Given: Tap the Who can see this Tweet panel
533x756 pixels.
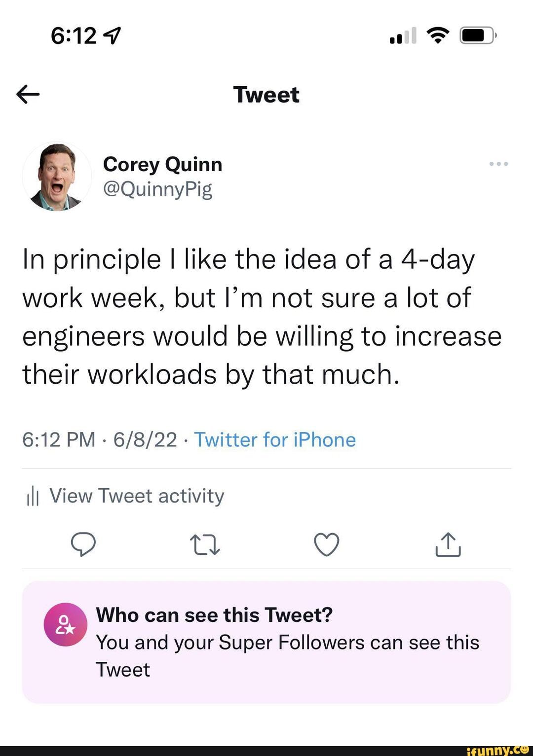Looking at the screenshot, I should [x=266, y=641].
